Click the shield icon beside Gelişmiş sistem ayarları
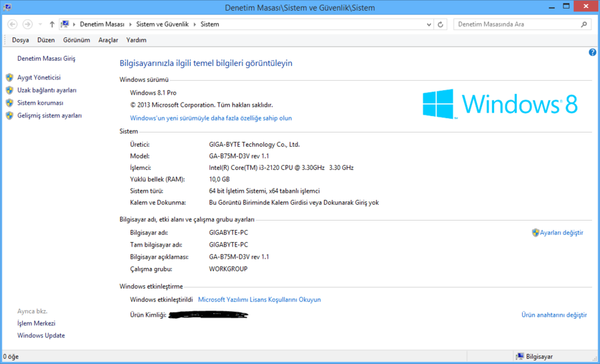The height and width of the screenshot is (364, 600). click(x=9, y=115)
